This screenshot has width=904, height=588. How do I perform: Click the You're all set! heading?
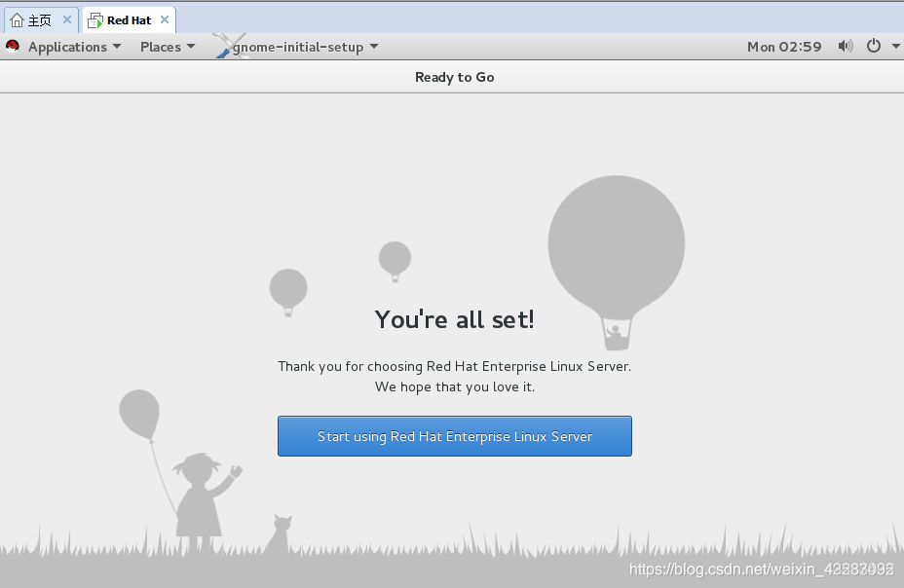coord(454,319)
